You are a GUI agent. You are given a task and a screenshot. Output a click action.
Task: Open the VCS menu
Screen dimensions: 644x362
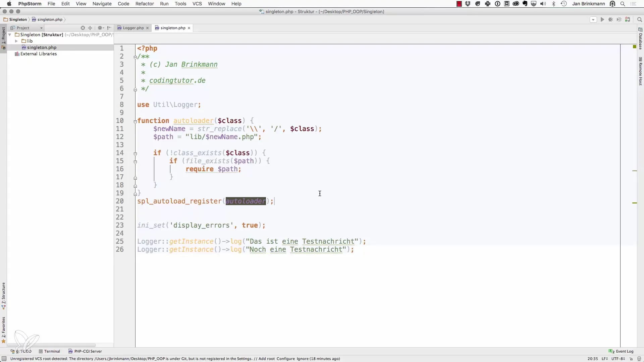pyautogui.click(x=197, y=4)
